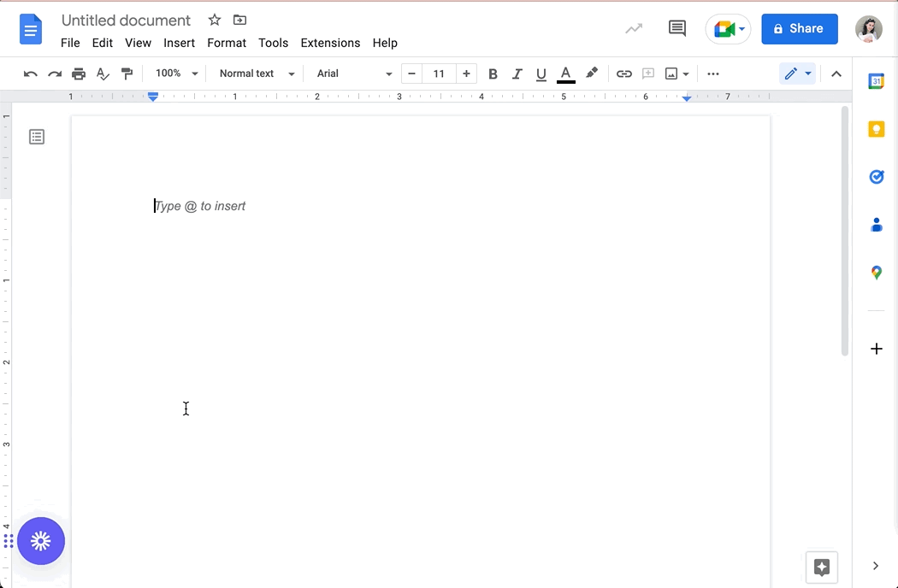The width and height of the screenshot is (898, 588).
Task: Click the Share button
Action: pos(799,28)
